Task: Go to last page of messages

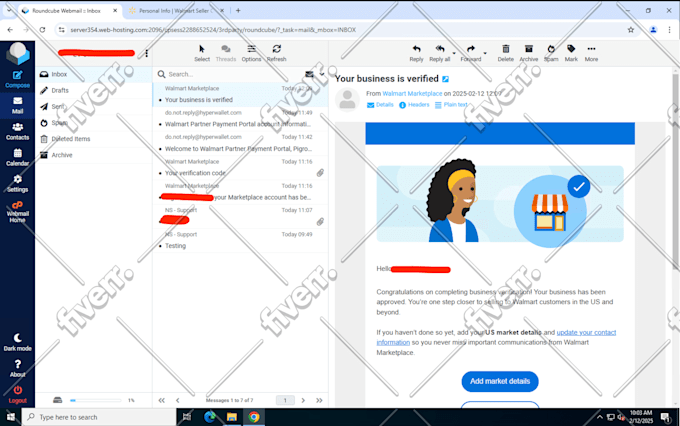Action: (x=319, y=400)
